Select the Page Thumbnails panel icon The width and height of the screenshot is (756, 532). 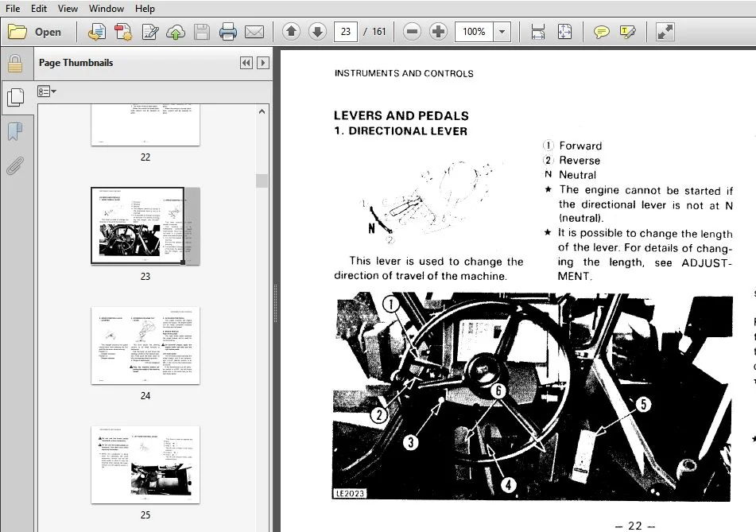(16, 97)
